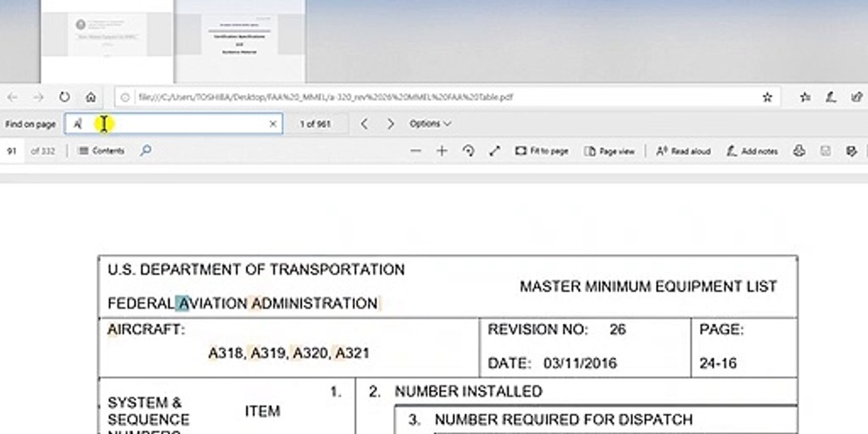Click the share page icon
The image size is (868, 434).
click(857, 97)
